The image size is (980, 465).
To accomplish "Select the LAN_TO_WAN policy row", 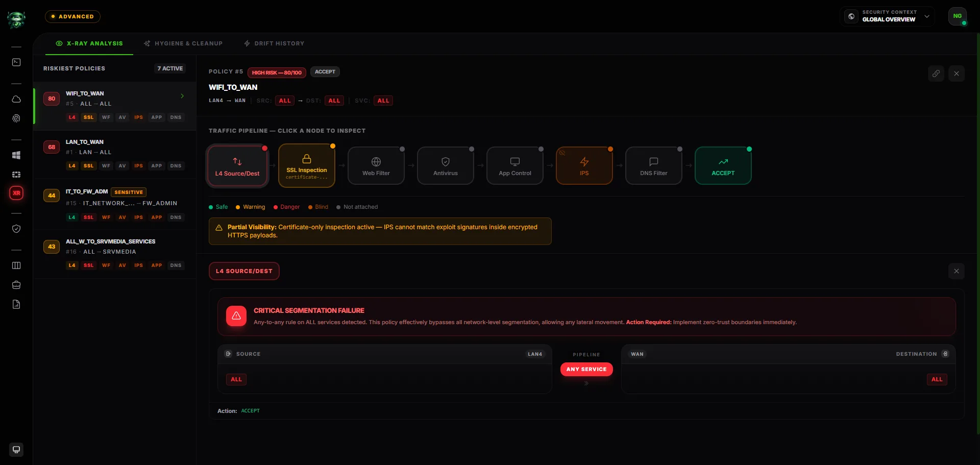I will [115, 155].
